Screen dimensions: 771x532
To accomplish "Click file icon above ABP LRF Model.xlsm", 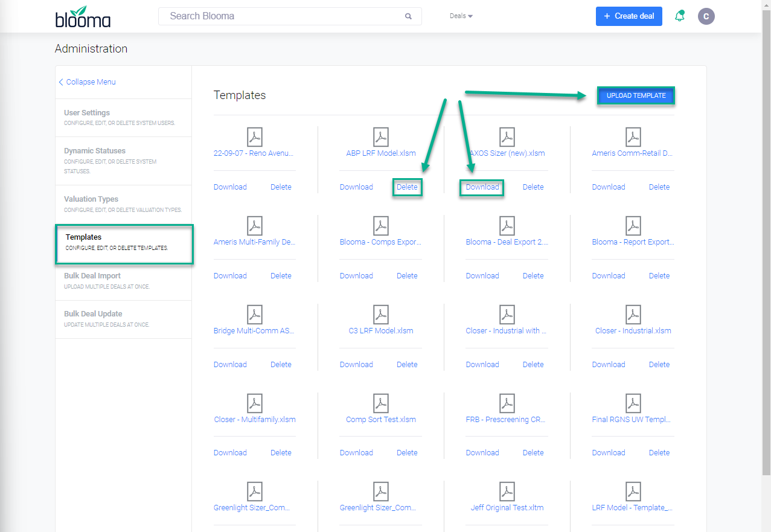I will [x=381, y=137].
